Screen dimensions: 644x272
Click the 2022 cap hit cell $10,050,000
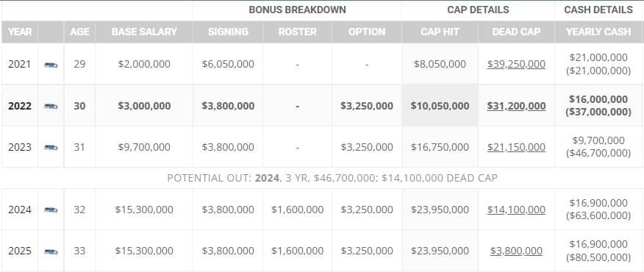pos(440,106)
